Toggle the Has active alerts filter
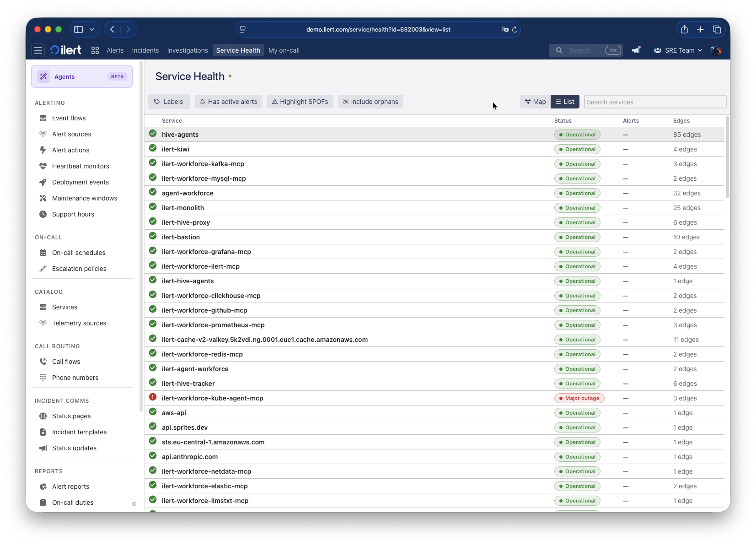756x546 pixels. coord(229,102)
